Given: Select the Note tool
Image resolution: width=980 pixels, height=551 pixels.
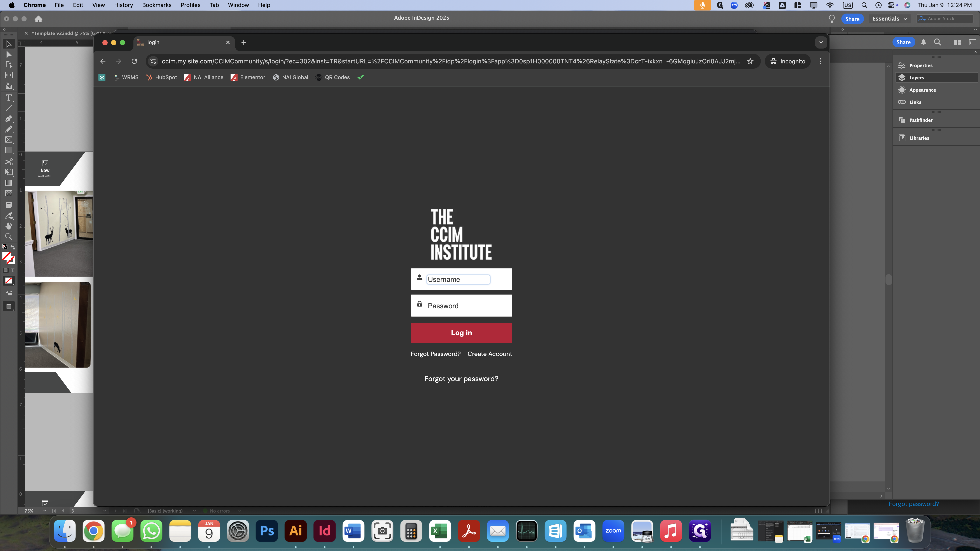Looking at the screenshot, I should pyautogui.click(x=8, y=205).
